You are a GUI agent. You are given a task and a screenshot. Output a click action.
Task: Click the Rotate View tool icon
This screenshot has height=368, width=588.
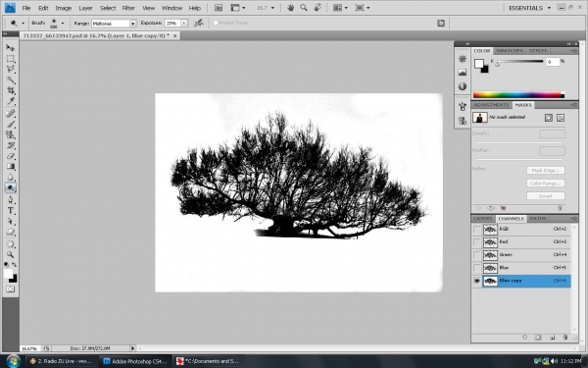[318, 8]
